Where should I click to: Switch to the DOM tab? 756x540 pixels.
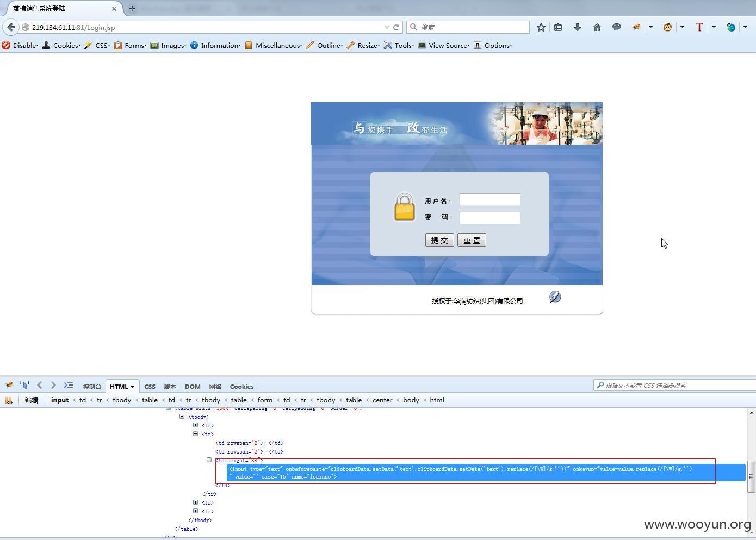(193, 387)
